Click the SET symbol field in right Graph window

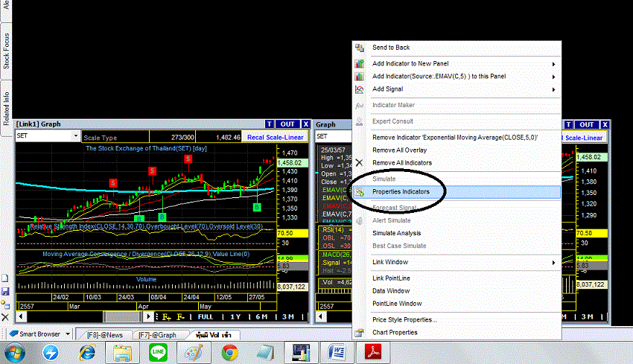[333, 136]
